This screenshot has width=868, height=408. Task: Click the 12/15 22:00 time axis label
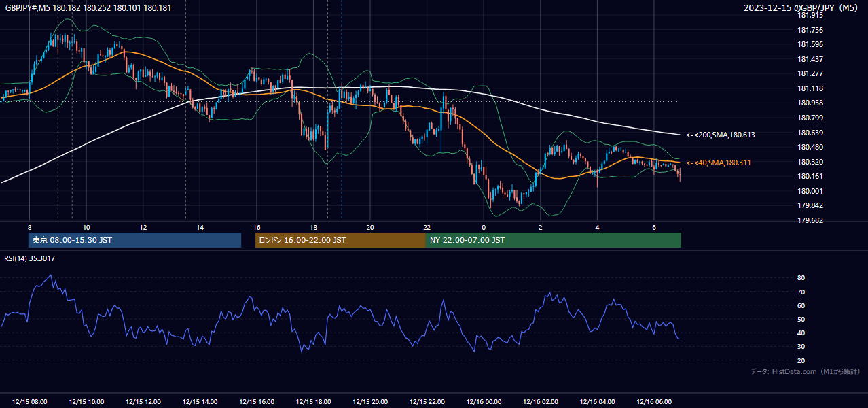pyautogui.click(x=427, y=402)
